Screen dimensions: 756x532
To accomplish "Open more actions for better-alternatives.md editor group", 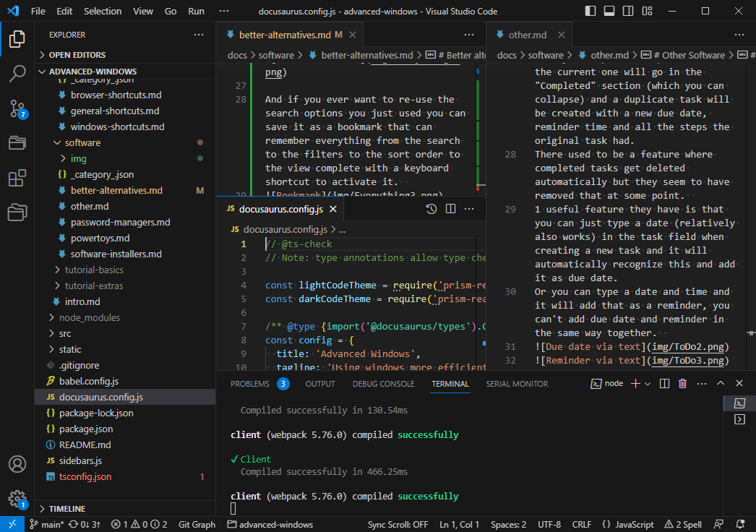I will coord(469,35).
